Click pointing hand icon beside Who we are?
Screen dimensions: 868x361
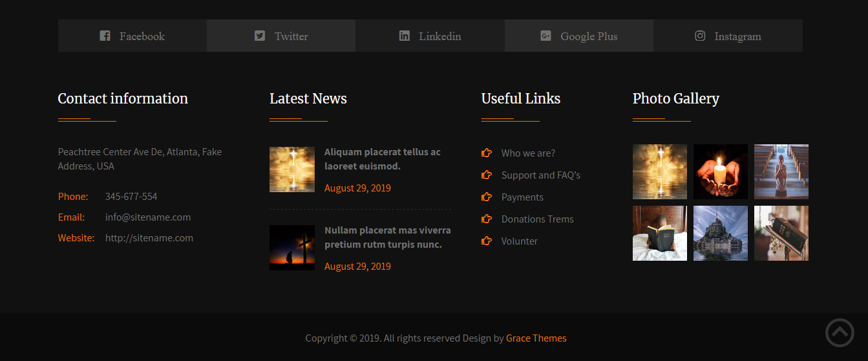(487, 153)
